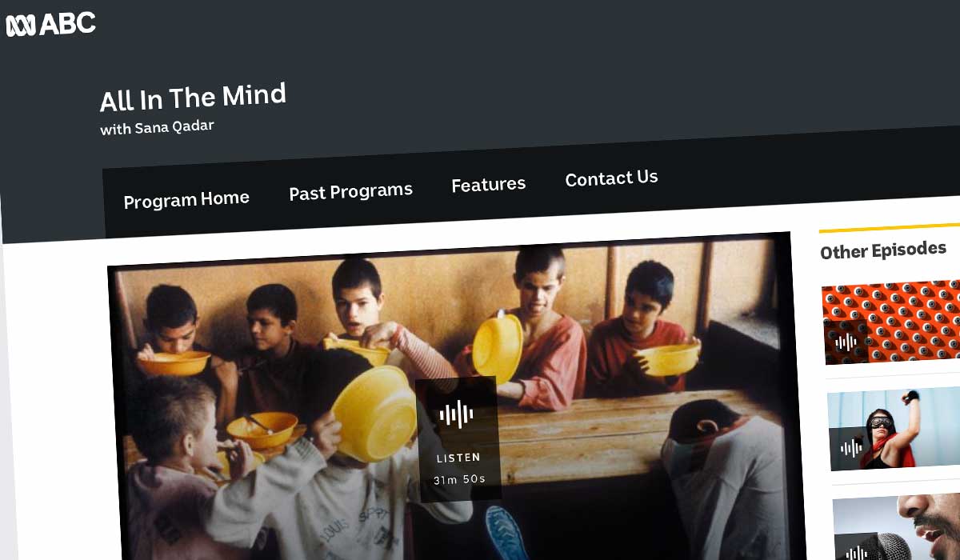
Task: Click the 31m 50s duration text
Action: point(459,480)
